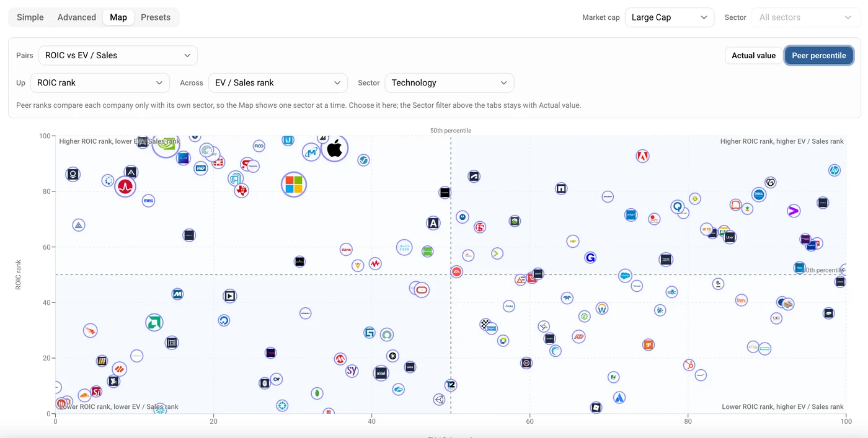
Task: Click the Intel logo bubble
Action: point(381,373)
